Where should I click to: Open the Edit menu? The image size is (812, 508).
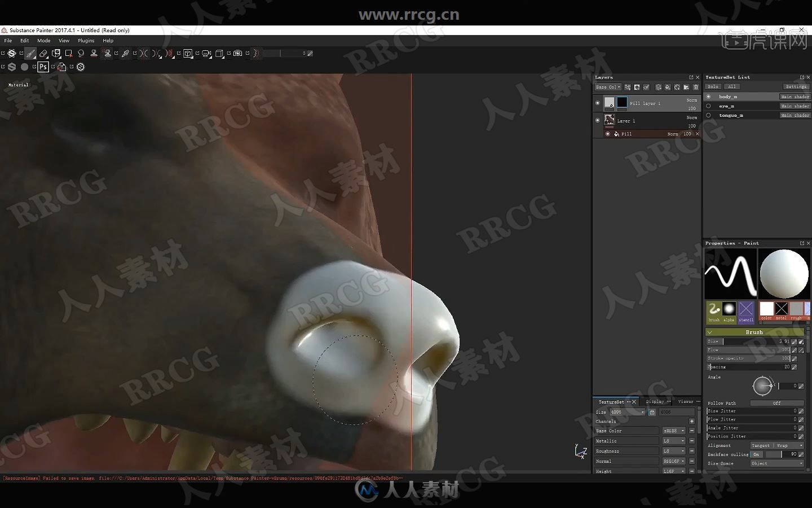(24, 41)
